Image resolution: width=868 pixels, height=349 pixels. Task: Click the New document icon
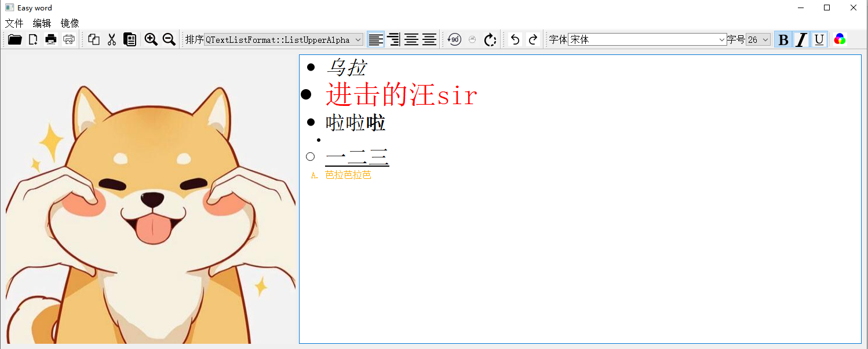pos(32,39)
